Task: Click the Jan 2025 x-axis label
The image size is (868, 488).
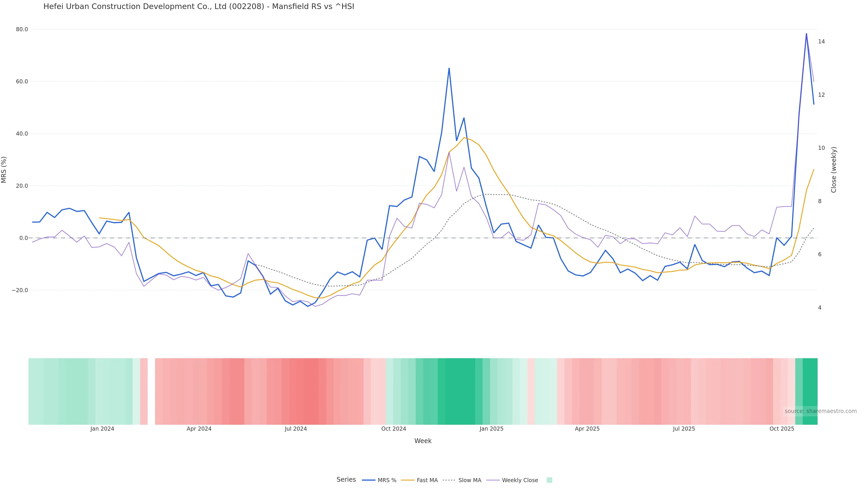Action: coord(491,429)
